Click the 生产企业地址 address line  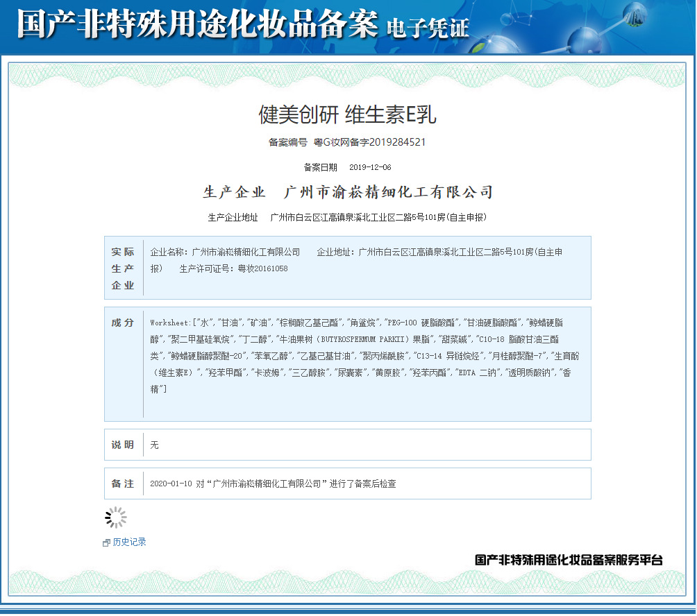[x=347, y=217]
